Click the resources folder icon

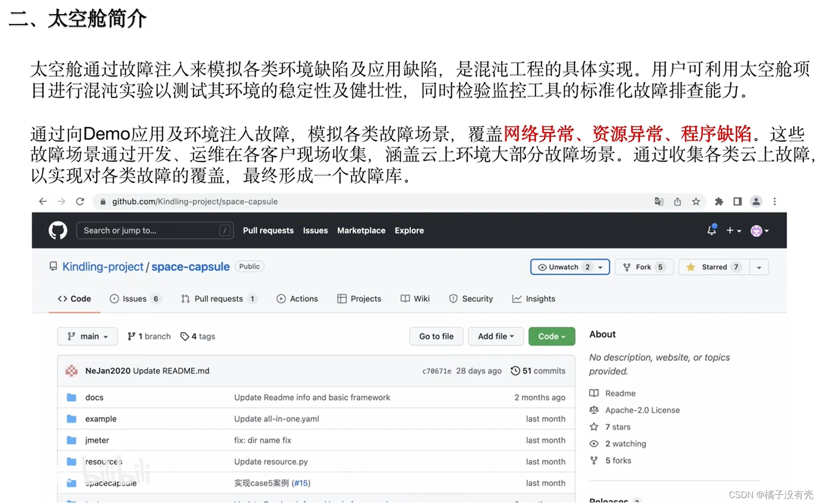[71, 462]
